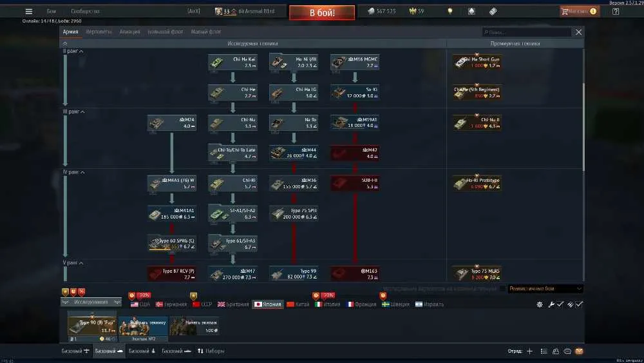This screenshot has height=363, width=644.
Task: Select the M36 vehicle card
Action: (x=294, y=183)
